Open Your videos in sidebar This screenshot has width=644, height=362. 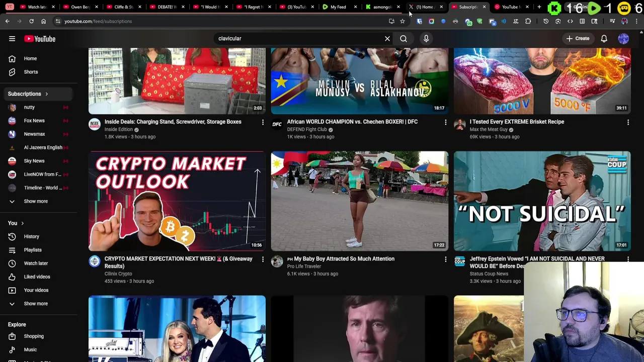pos(38,290)
